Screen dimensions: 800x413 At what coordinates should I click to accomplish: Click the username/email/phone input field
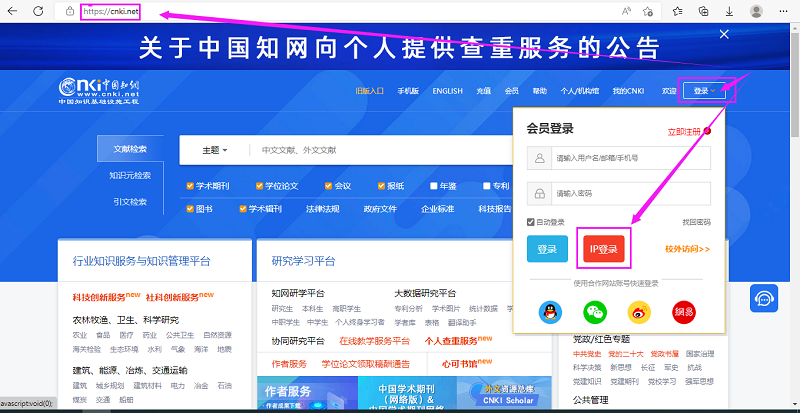[631, 158]
